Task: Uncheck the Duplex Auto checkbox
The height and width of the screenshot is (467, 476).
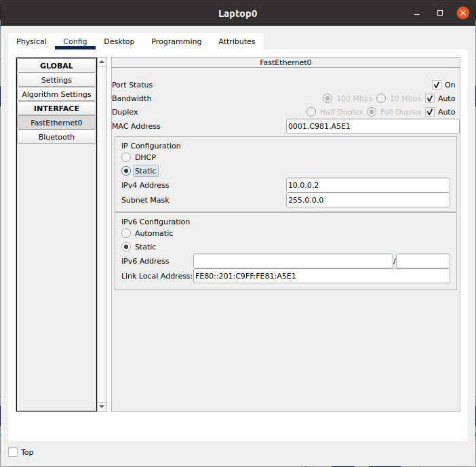Action: pyautogui.click(x=430, y=112)
